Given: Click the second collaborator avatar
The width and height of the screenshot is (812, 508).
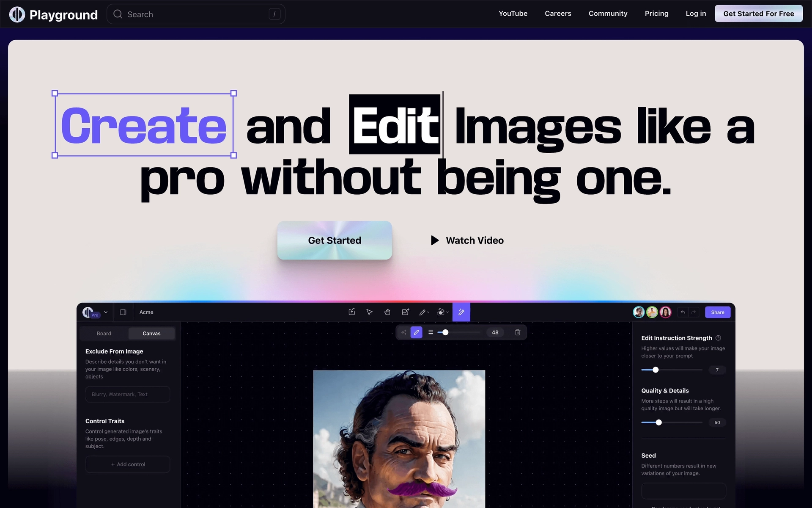Looking at the screenshot, I should [x=652, y=312].
